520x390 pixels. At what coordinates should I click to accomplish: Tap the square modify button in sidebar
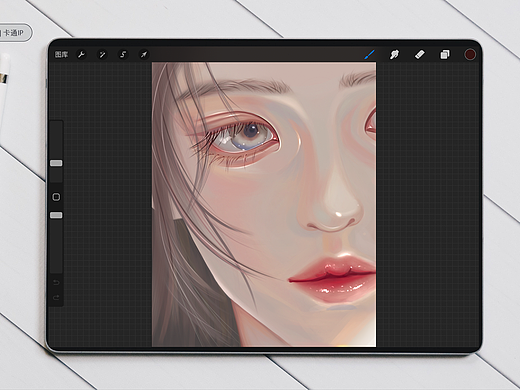pos(56,197)
